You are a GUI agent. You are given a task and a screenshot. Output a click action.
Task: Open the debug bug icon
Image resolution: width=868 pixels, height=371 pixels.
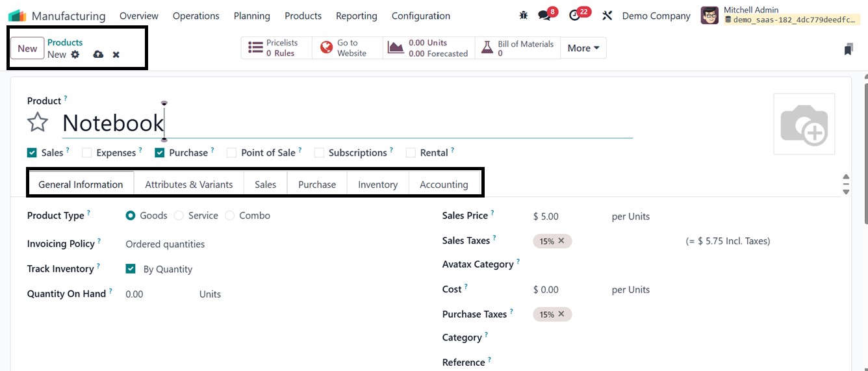524,16
